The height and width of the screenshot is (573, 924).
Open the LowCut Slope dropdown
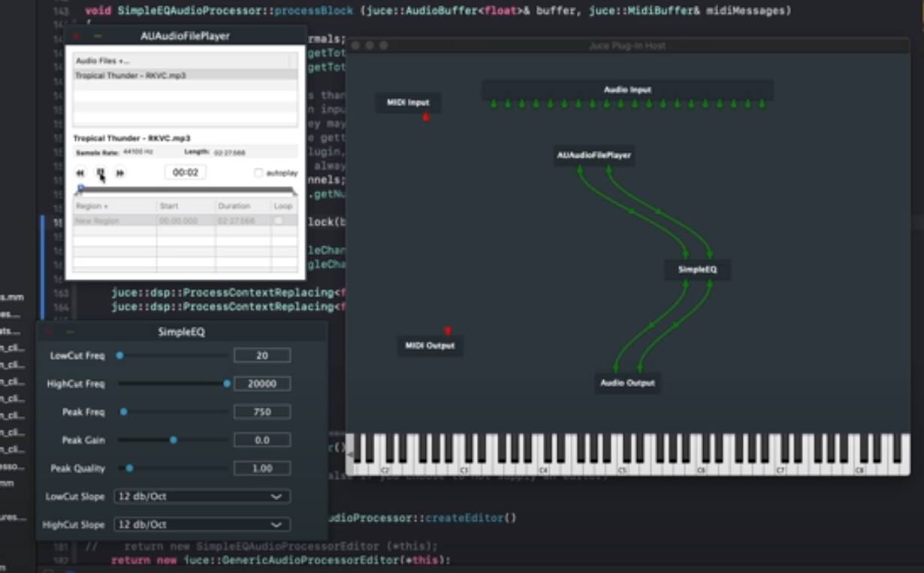(202, 496)
